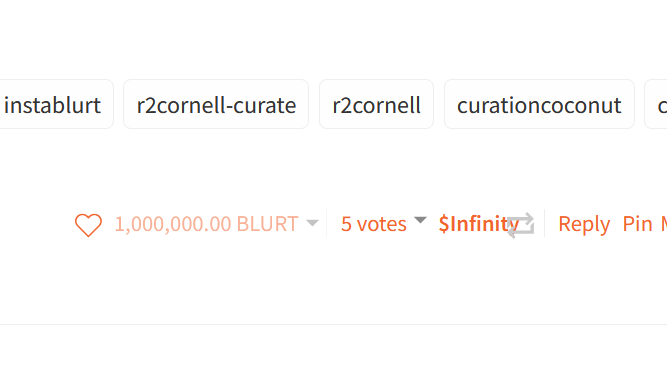The height and width of the screenshot is (376, 667).
Task: Click the 1,000,000.00 BLURT payout amount
Action: 206,224
